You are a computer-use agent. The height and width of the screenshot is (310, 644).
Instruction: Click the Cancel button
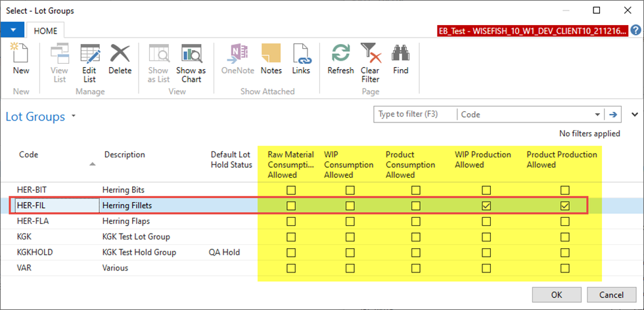pyautogui.click(x=610, y=294)
